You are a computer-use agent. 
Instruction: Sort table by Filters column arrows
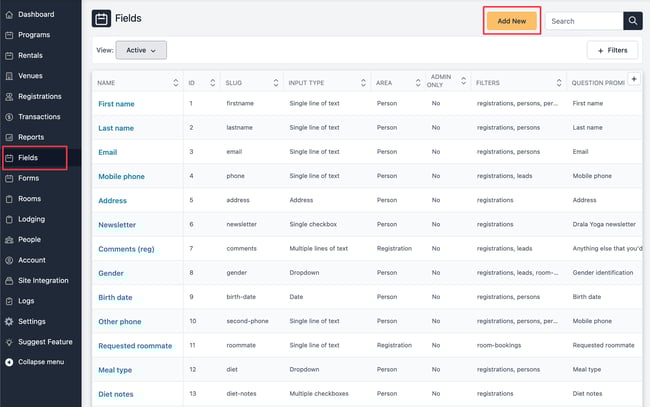pyautogui.click(x=559, y=83)
